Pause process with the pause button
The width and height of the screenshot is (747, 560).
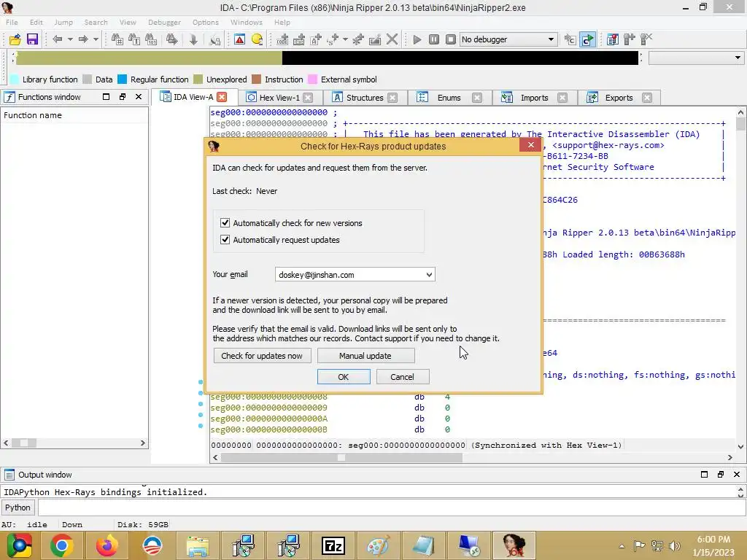pyautogui.click(x=433, y=39)
